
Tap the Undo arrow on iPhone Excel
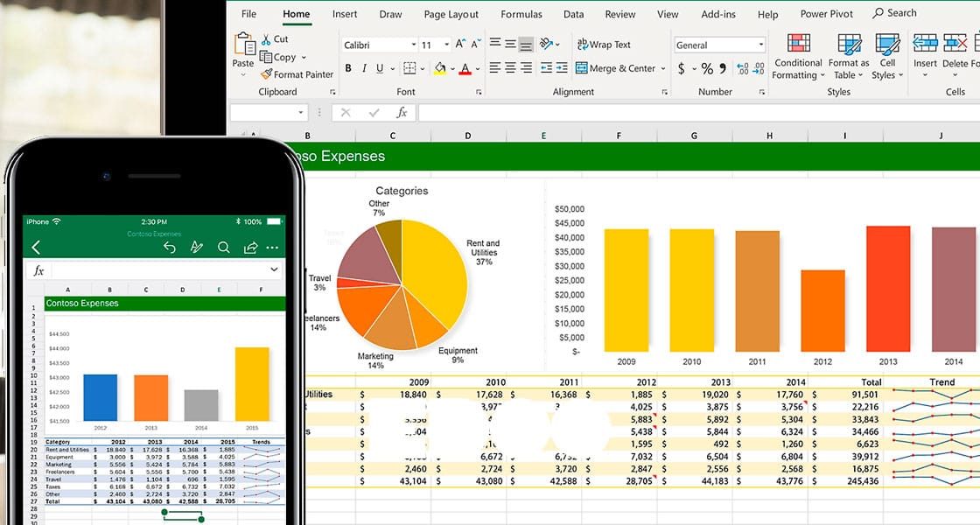[x=170, y=248]
